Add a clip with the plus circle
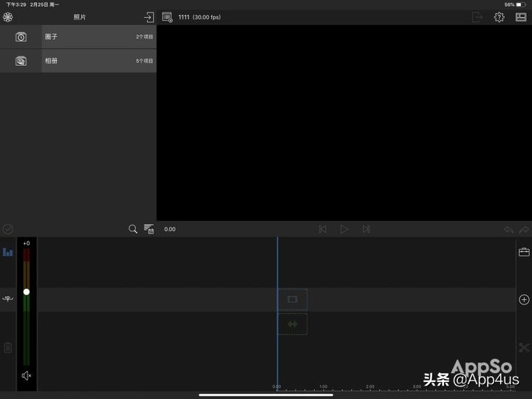The height and width of the screenshot is (399, 532). click(524, 299)
